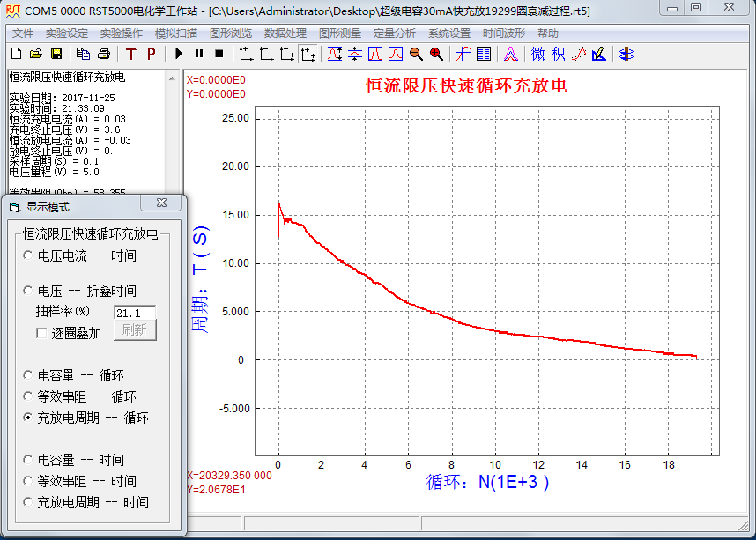The image size is (756, 540).
Task: Click the 微 differentiation tool icon
Action: click(538, 54)
